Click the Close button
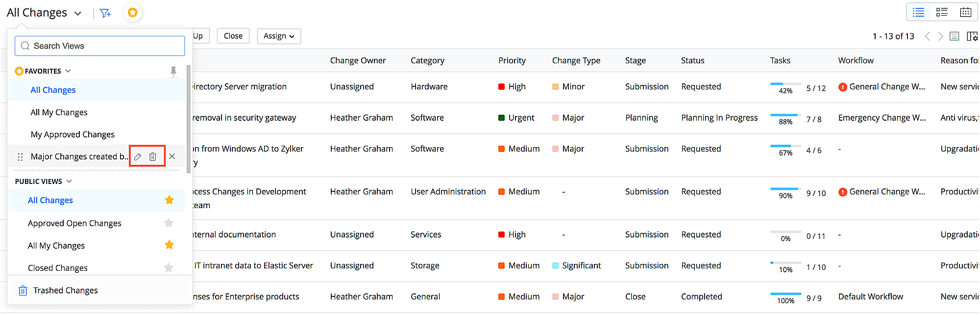Viewport: 980px width, 315px height. pyautogui.click(x=233, y=36)
